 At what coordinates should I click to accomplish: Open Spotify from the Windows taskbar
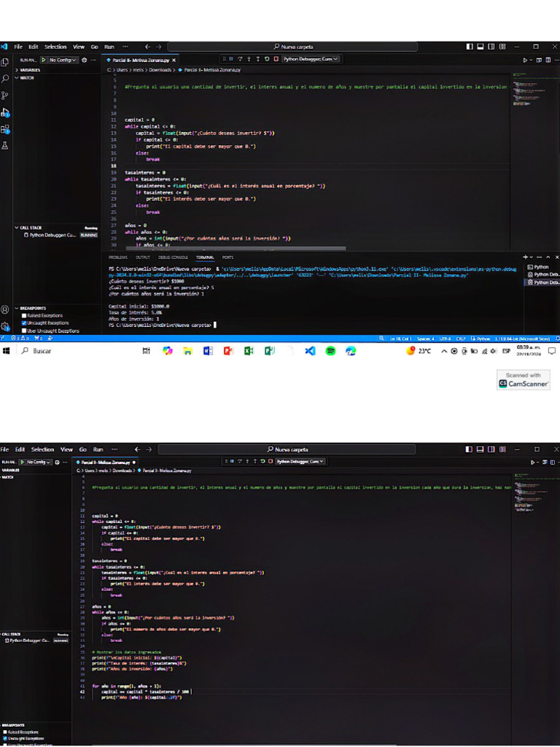pyautogui.click(x=330, y=351)
